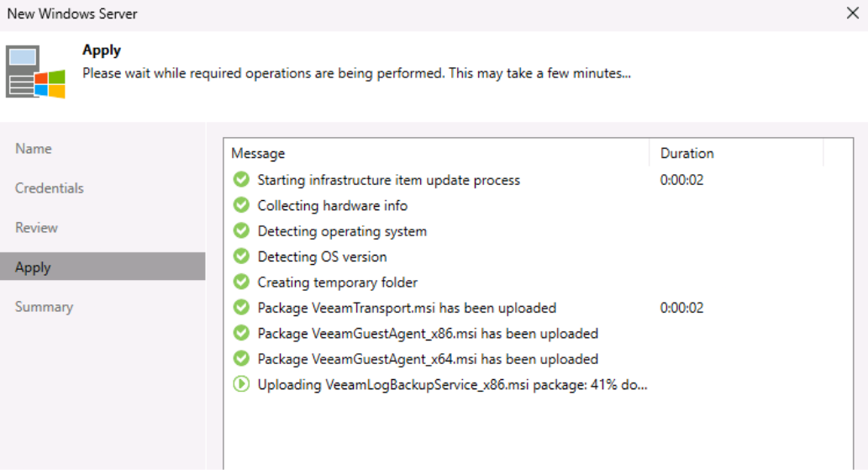Select the Apply wizard step
The width and height of the screenshot is (868, 470).
point(103,267)
